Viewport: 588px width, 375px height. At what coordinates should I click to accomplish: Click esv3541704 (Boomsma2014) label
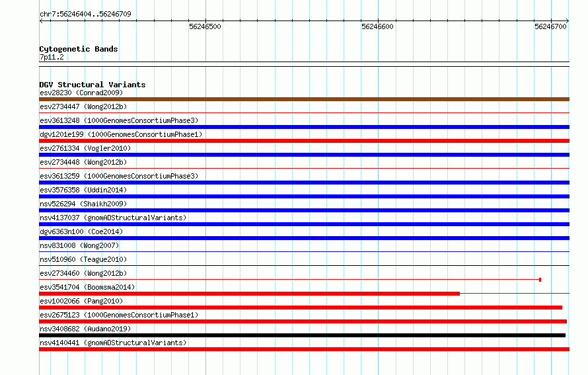pyautogui.click(x=87, y=287)
